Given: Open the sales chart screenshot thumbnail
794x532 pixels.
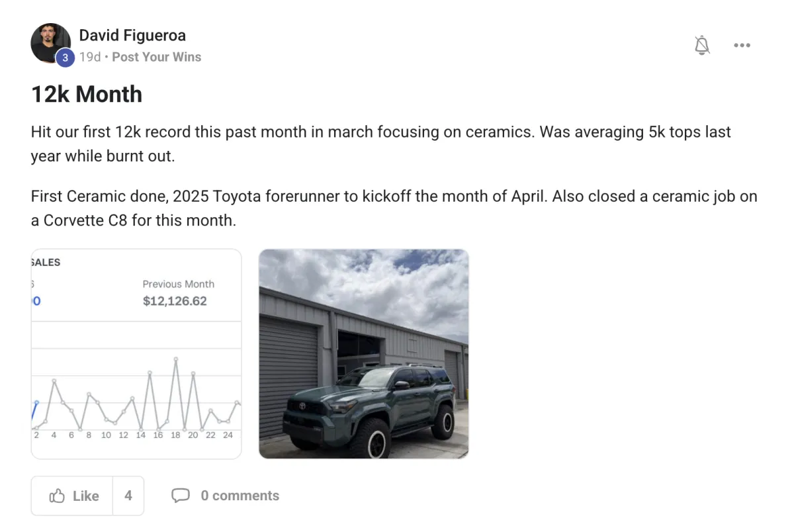Looking at the screenshot, I should tap(136, 354).
